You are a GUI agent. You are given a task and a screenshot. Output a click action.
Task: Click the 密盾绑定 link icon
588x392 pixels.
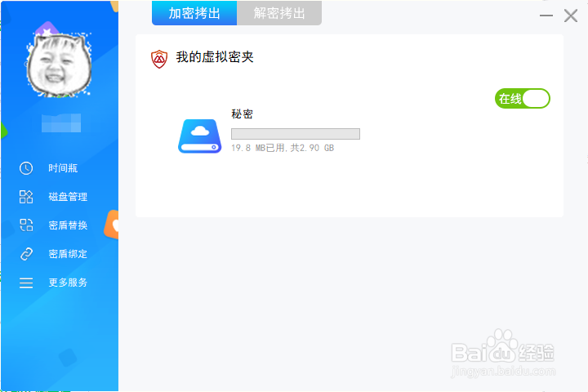26,254
